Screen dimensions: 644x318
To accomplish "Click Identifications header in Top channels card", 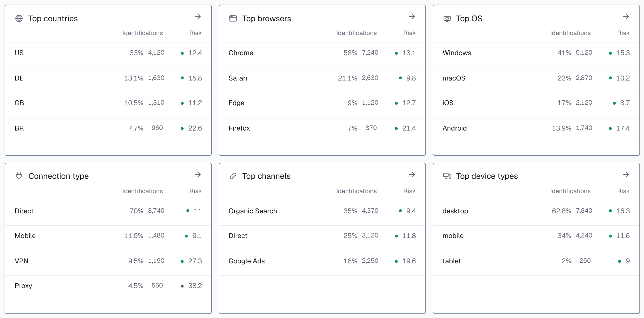I will point(357,191).
